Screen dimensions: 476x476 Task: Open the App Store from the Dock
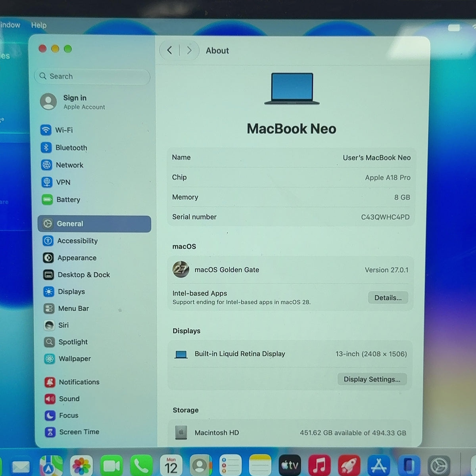378,466
